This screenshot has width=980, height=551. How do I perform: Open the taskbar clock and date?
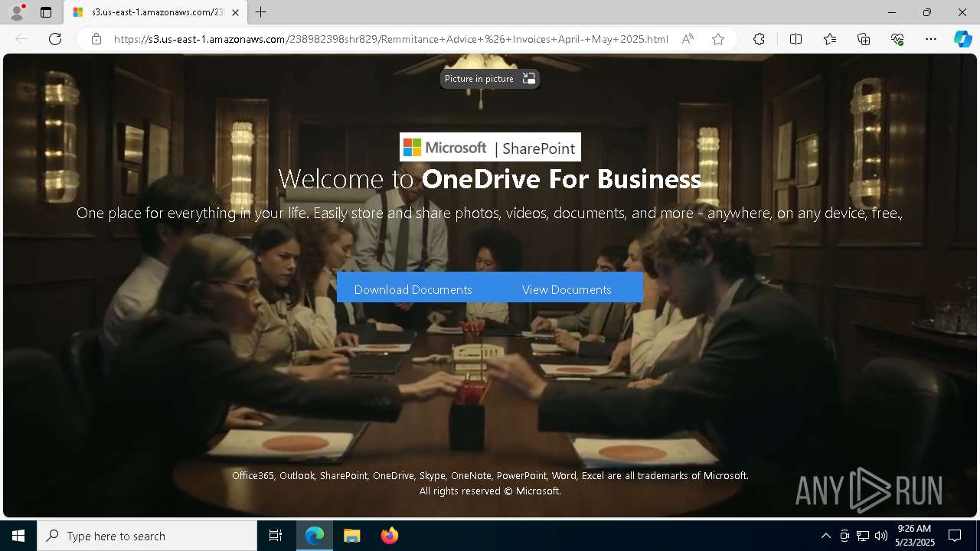coord(914,536)
